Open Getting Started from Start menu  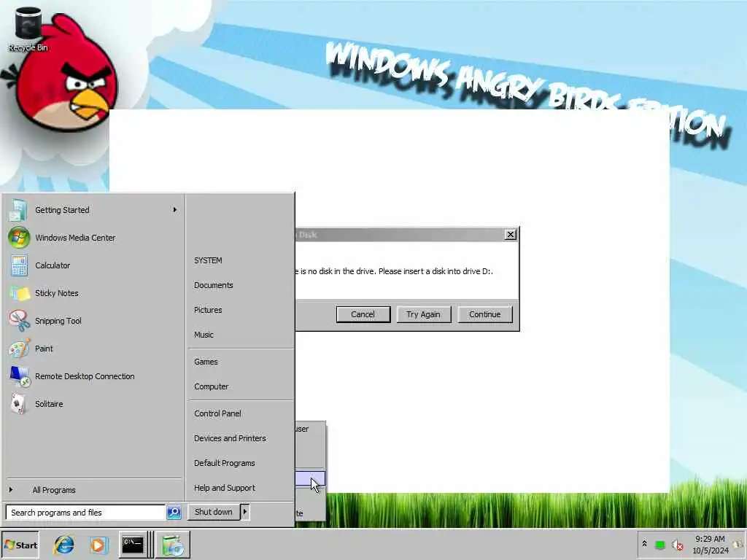point(93,210)
